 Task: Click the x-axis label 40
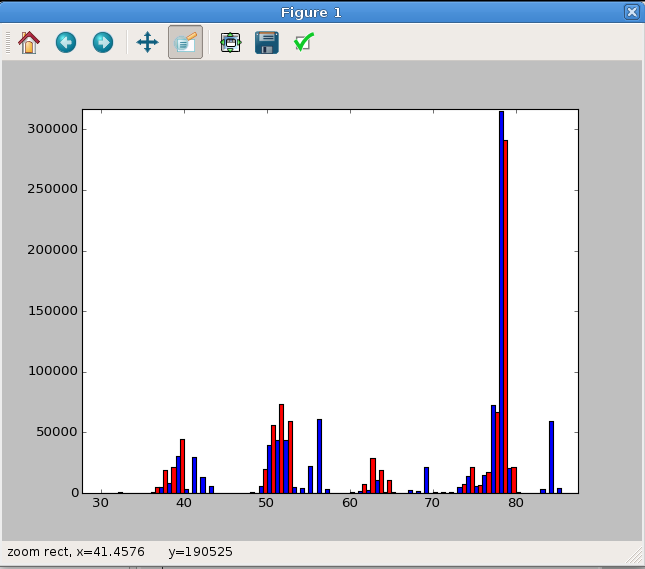184,502
